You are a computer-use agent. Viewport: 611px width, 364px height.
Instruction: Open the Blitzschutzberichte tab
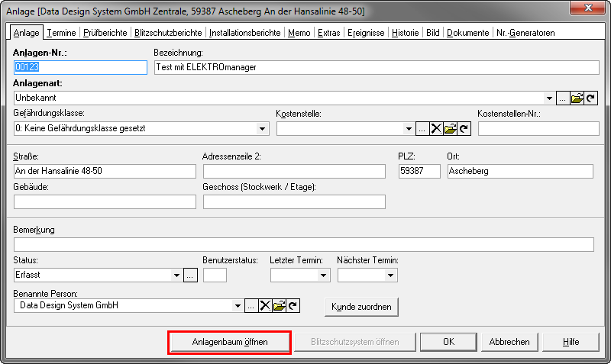[x=168, y=33]
